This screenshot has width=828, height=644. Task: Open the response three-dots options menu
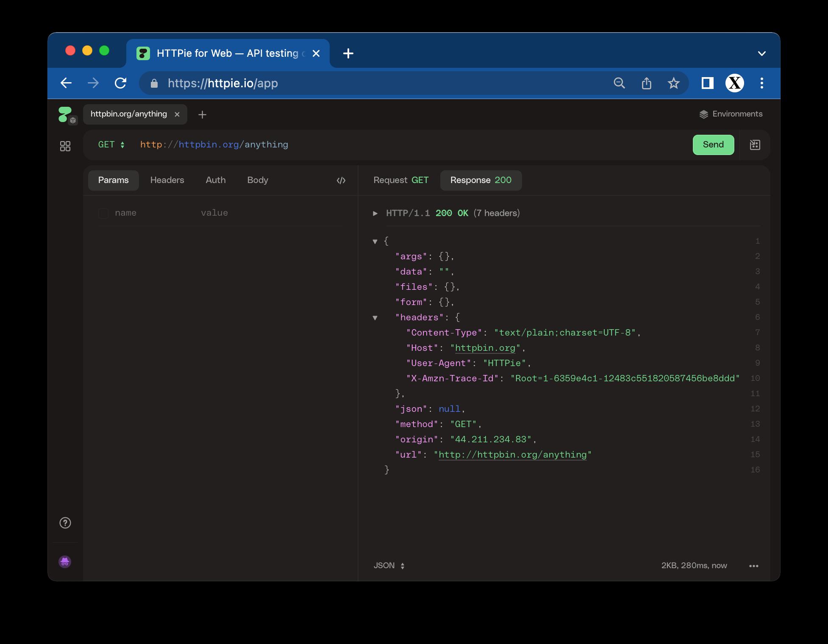753,566
